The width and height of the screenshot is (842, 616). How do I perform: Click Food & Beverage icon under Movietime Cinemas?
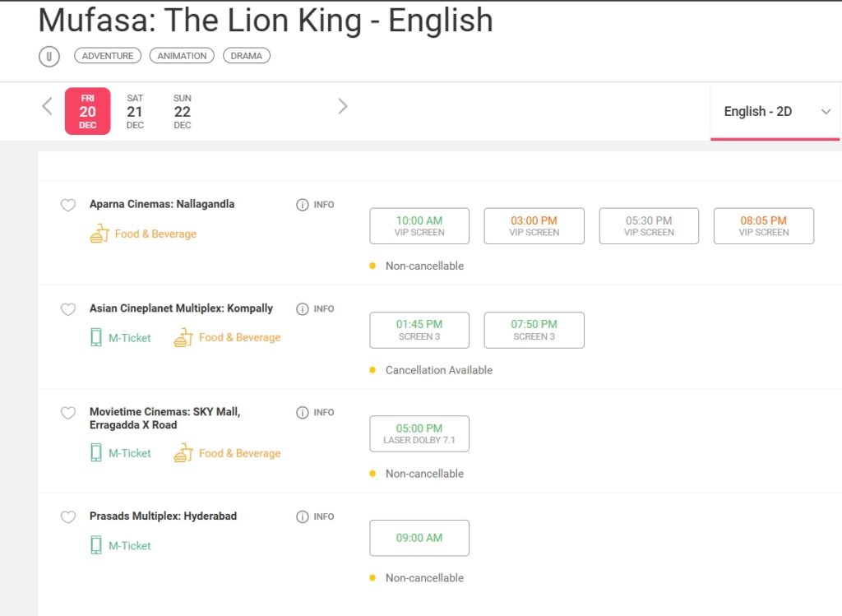click(x=183, y=453)
